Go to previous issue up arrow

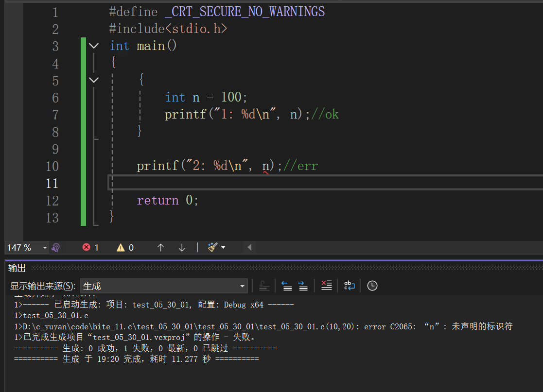click(161, 248)
